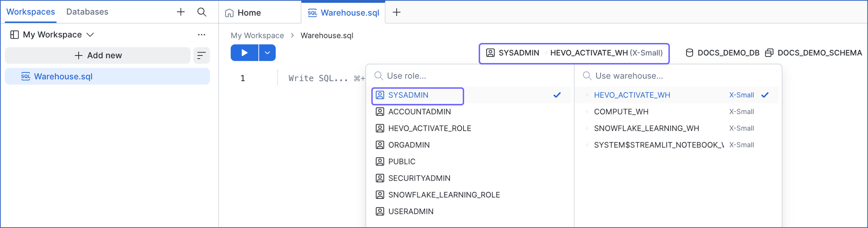
Task: Click the magnifier icon in Use role field
Action: coord(378,76)
